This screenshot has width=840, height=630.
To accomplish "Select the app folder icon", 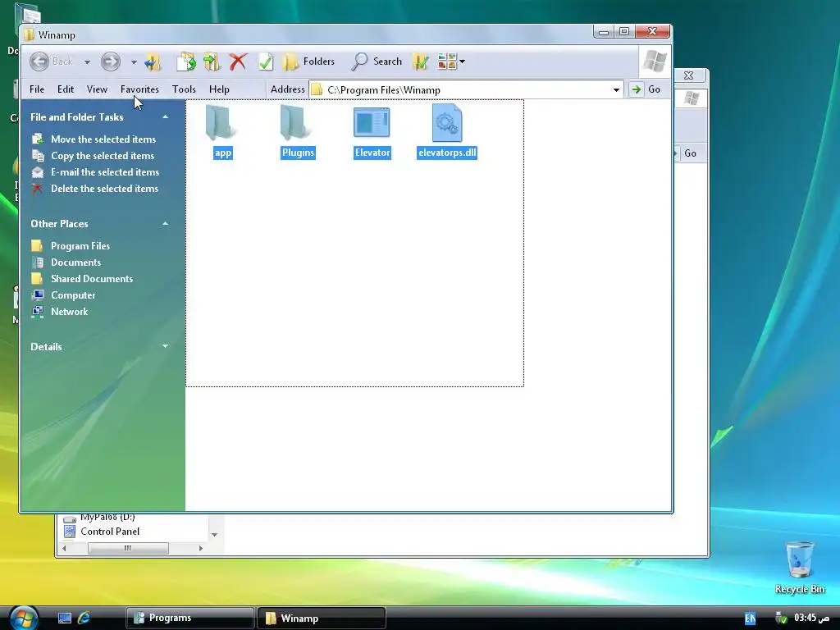I will [221, 123].
